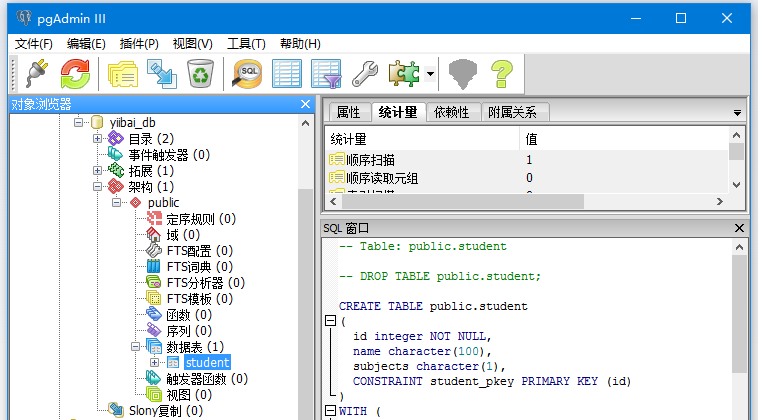Viewport: 758px width, 420px height.
Task: Open the tab list dropdown arrow
Action: 737,113
